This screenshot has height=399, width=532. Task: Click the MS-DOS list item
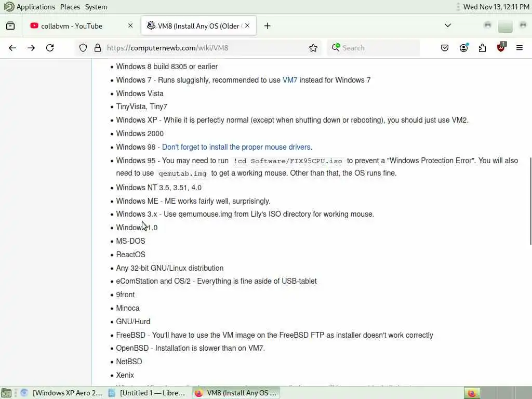130,241
